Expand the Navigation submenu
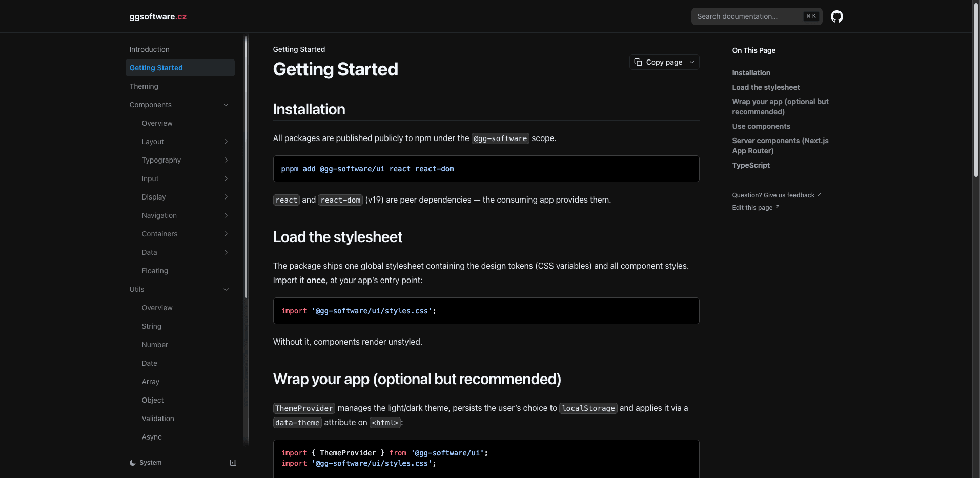 pos(226,215)
